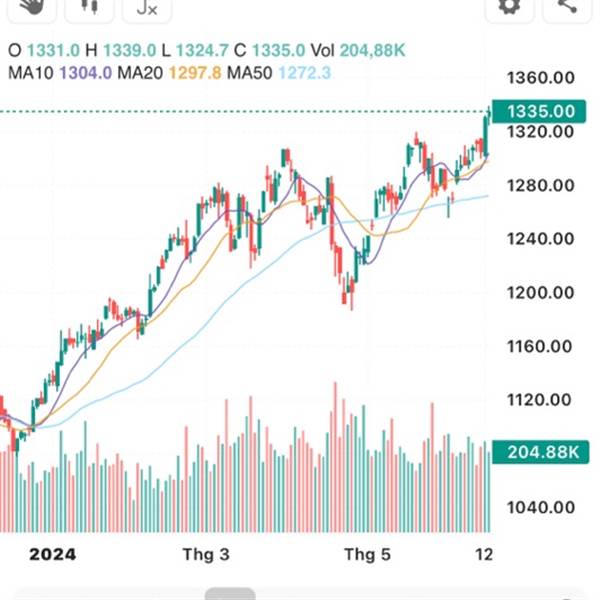Open chart settings gear
This screenshot has width=600, height=600.
(x=510, y=6)
